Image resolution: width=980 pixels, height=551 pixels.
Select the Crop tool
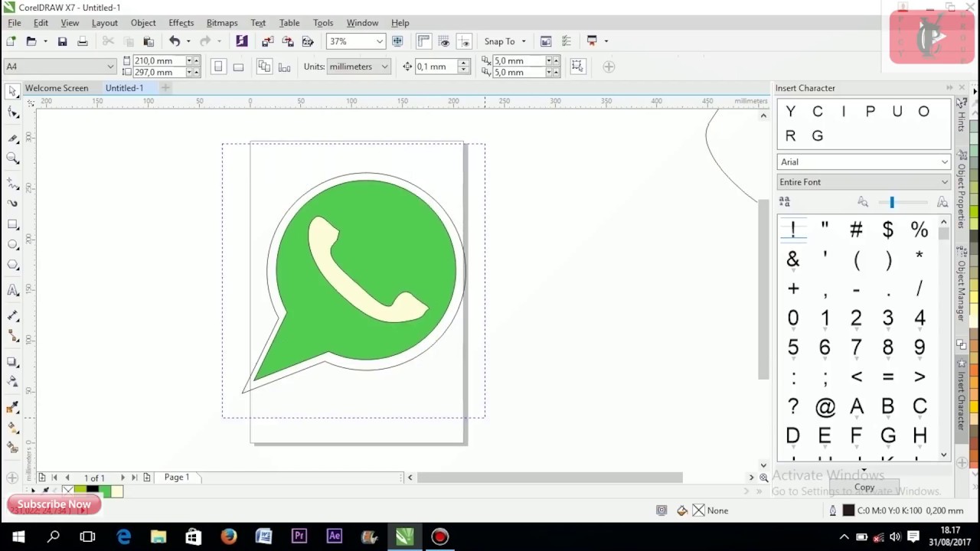click(x=12, y=139)
